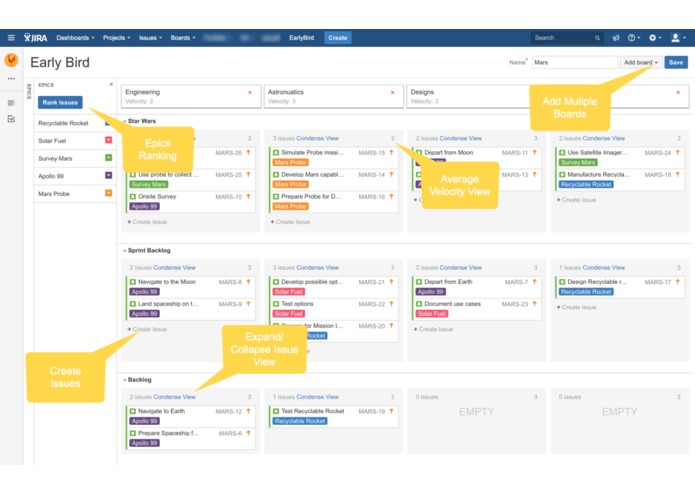
Task: Collapse the Sprint Backlog section
Action: (x=125, y=250)
